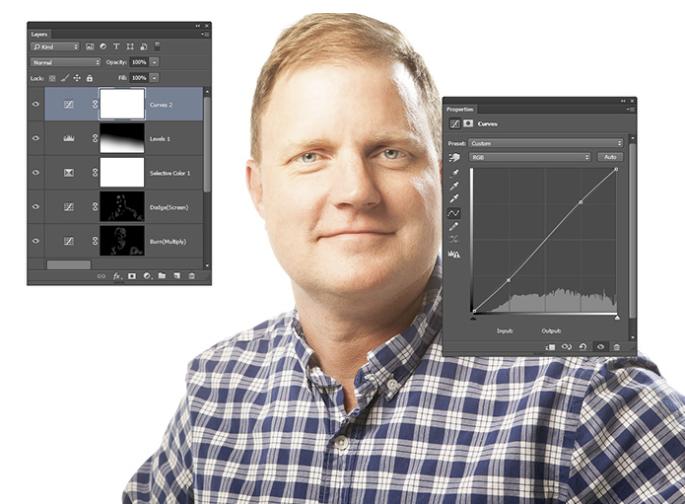Click the Curves adjustment view icon in Properties

coord(455,124)
